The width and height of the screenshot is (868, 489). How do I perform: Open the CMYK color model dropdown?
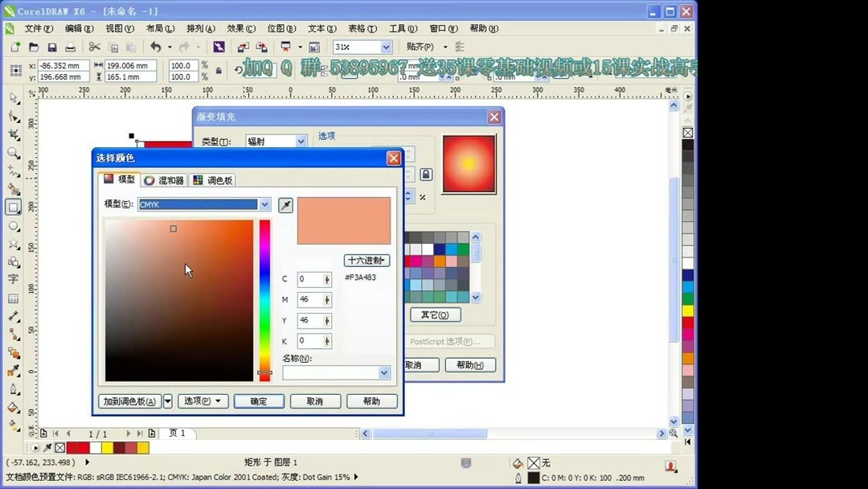pyautogui.click(x=264, y=204)
